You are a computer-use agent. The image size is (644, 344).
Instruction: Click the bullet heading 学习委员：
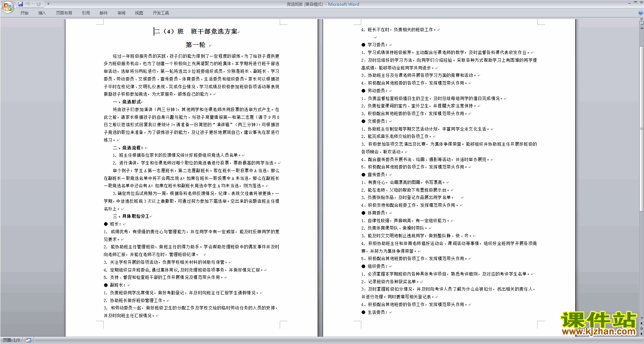pyautogui.click(x=378, y=45)
